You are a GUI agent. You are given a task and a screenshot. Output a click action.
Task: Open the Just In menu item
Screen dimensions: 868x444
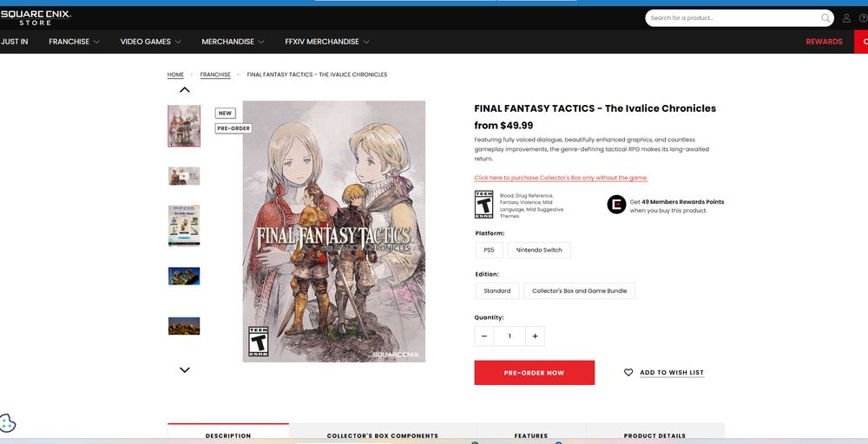(x=15, y=42)
